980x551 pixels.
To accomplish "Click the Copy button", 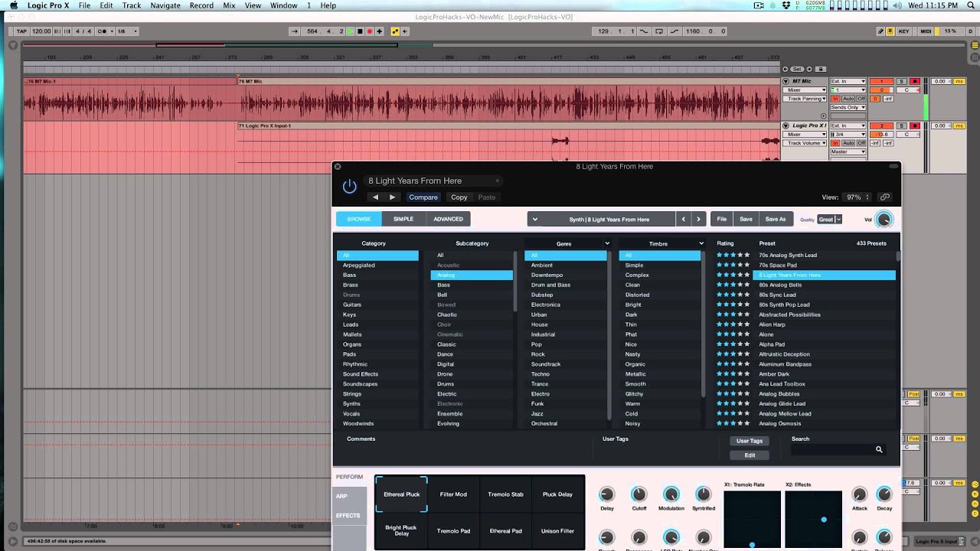I will click(x=459, y=197).
